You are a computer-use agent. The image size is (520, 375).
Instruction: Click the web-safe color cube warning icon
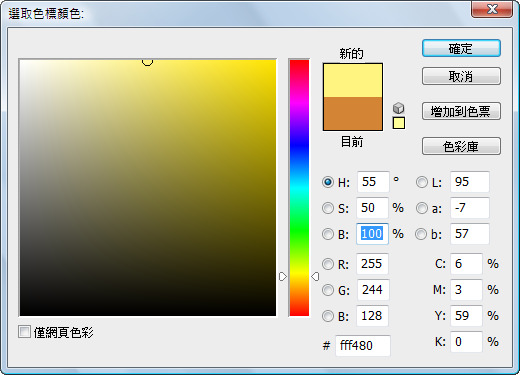click(x=399, y=108)
